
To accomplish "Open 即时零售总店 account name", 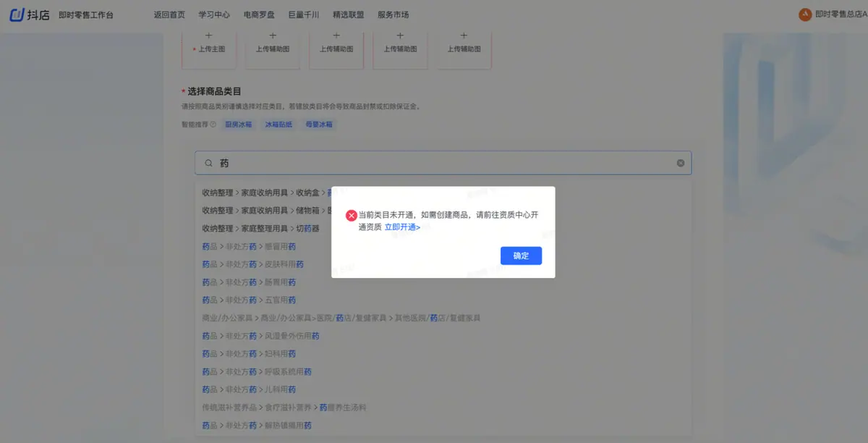I will 841,14.
